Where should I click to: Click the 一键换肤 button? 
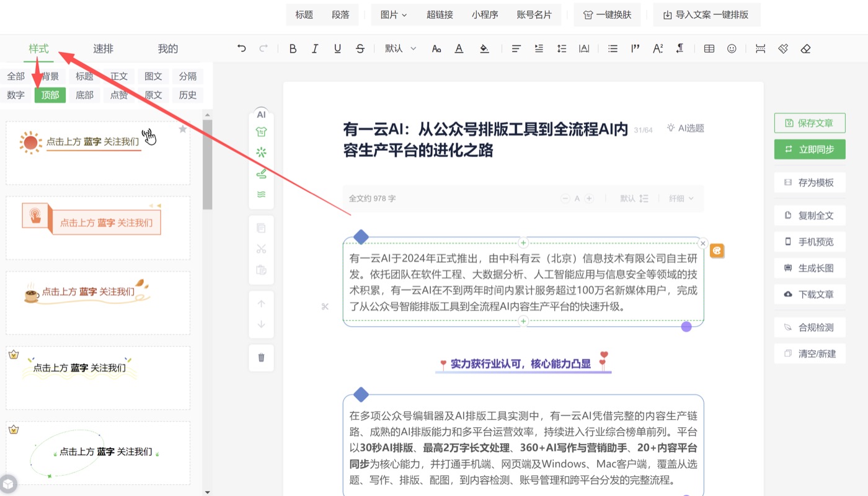tap(608, 15)
